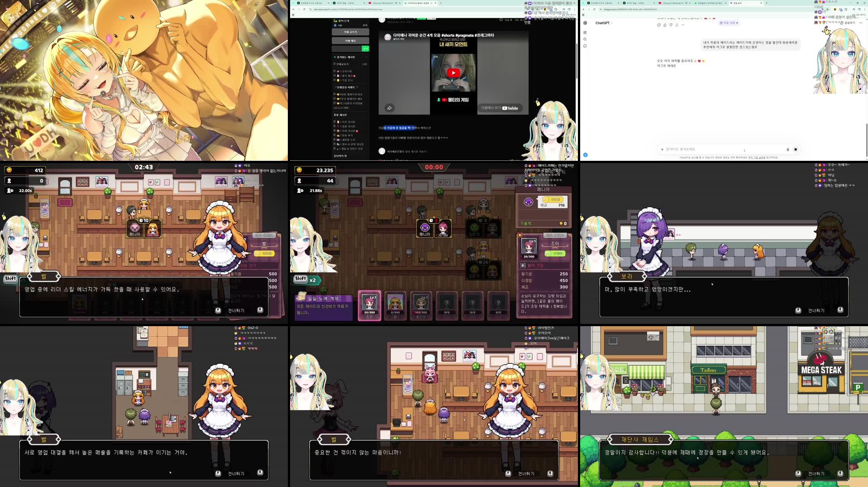Open the three-dot menu under the ChatGPT response

coord(683,25)
